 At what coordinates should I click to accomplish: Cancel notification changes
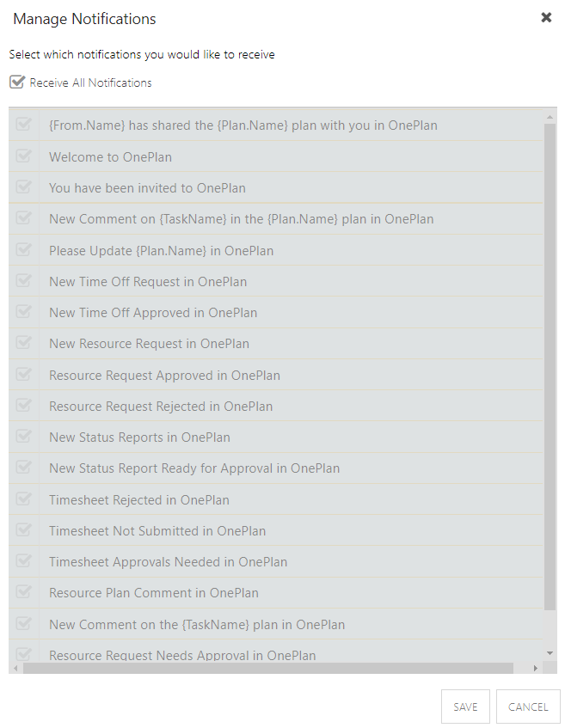click(528, 707)
